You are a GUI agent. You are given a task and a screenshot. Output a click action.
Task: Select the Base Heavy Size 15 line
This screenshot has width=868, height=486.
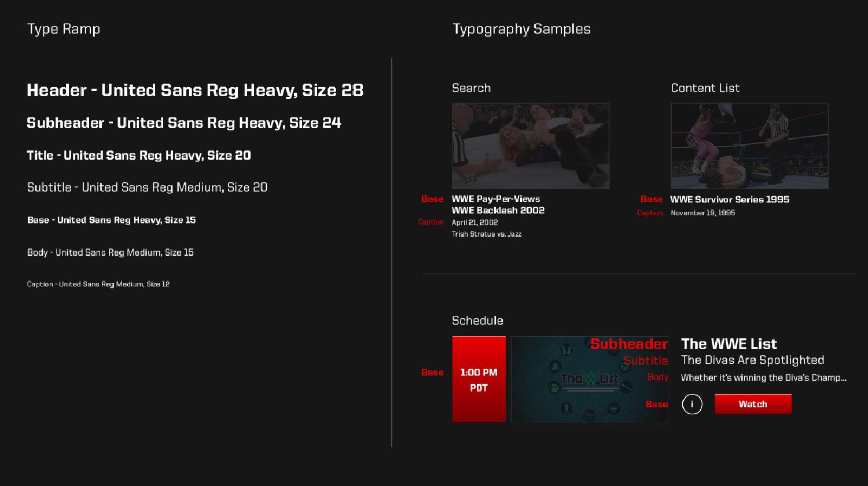click(x=111, y=220)
